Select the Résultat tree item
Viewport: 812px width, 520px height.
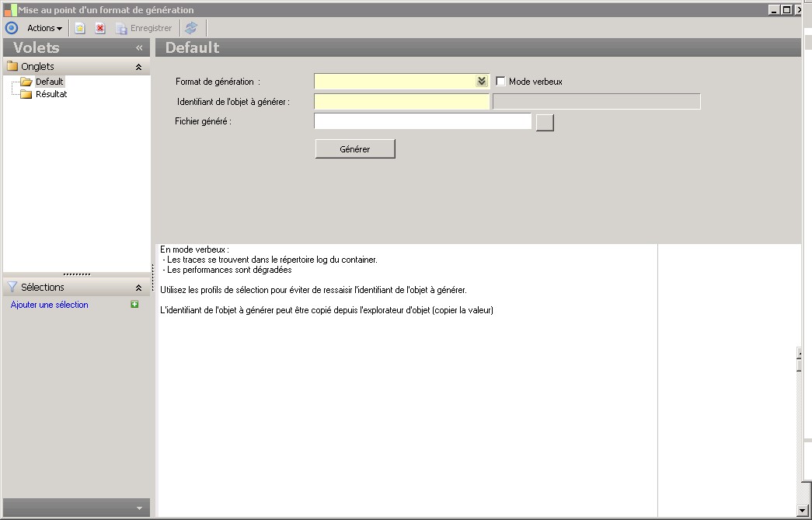click(x=51, y=94)
